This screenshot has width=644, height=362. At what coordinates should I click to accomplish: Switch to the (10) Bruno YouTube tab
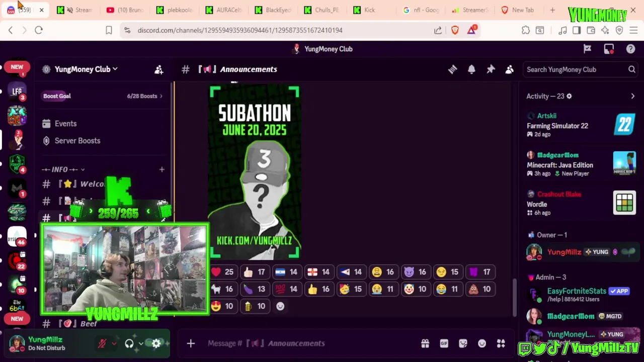click(x=126, y=10)
